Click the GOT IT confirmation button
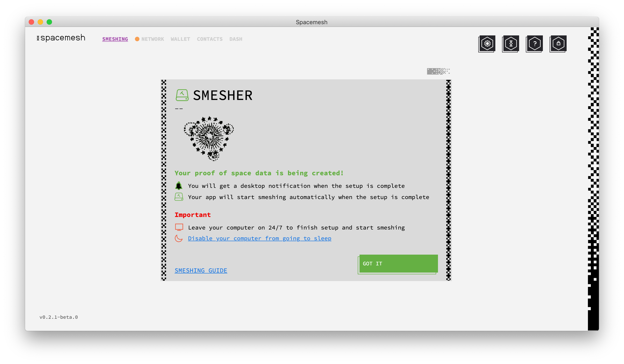Image resolution: width=624 pixels, height=364 pixels. coord(398,263)
